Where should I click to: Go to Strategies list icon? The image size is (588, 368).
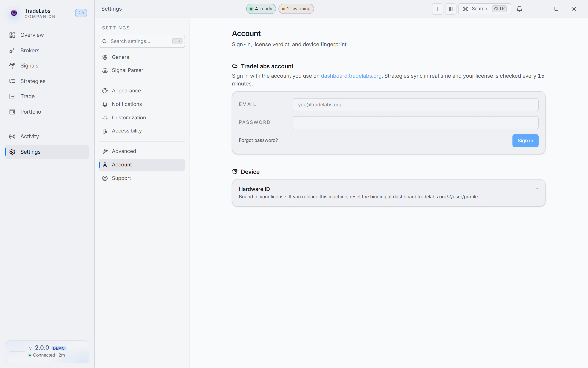(x=12, y=81)
